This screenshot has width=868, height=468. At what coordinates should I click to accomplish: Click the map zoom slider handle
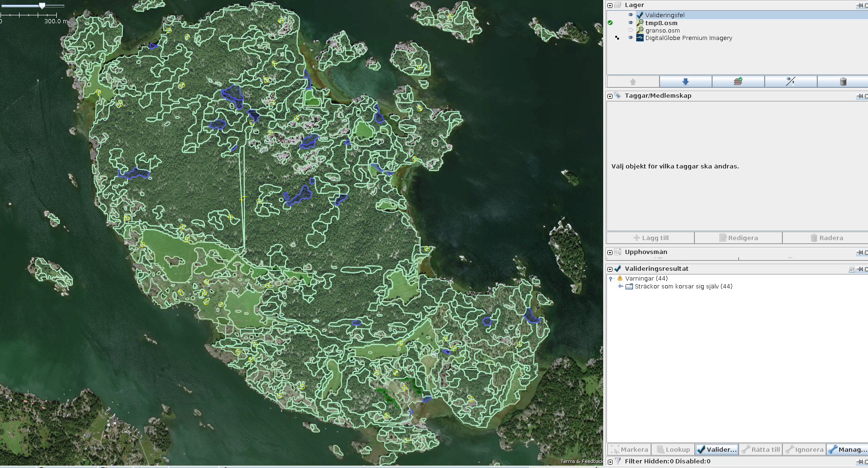click(42, 6)
